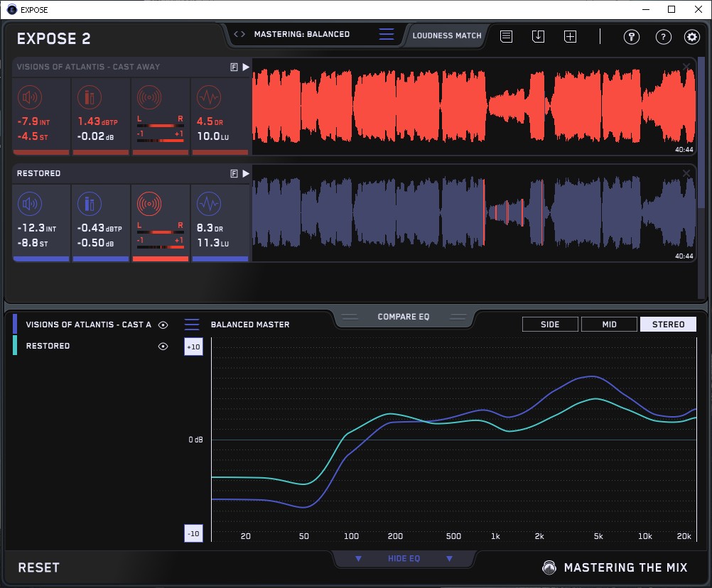712x588 pixels.
Task: Click the 11.3 LU loudness range reading
Action: pyautogui.click(x=213, y=243)
